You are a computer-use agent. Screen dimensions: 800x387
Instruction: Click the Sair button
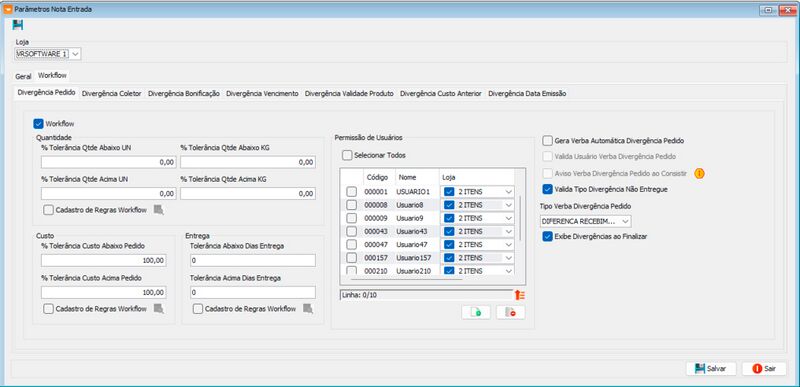pyautogui.click(x=764, y=369)
